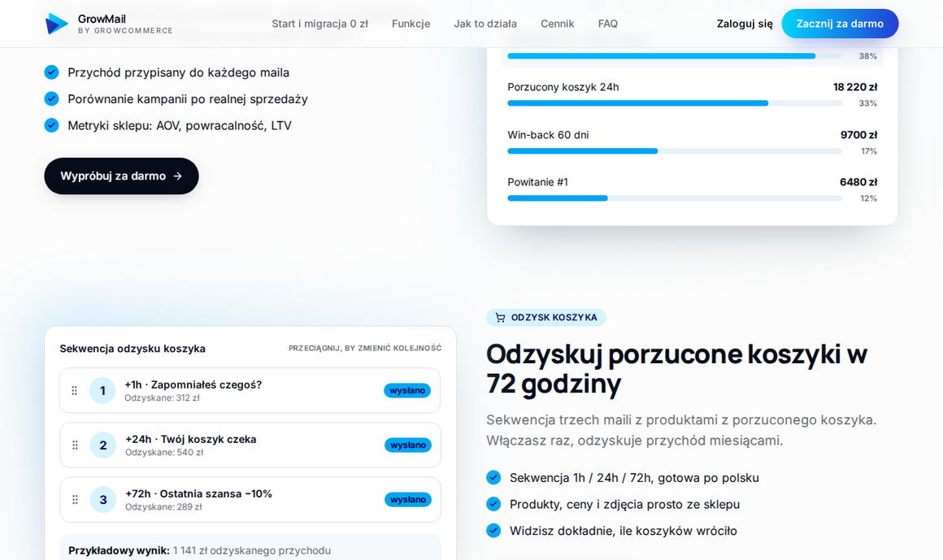Click step number 3 circle
The height and width of the screenshot is (560, 943).
(103, 500)
